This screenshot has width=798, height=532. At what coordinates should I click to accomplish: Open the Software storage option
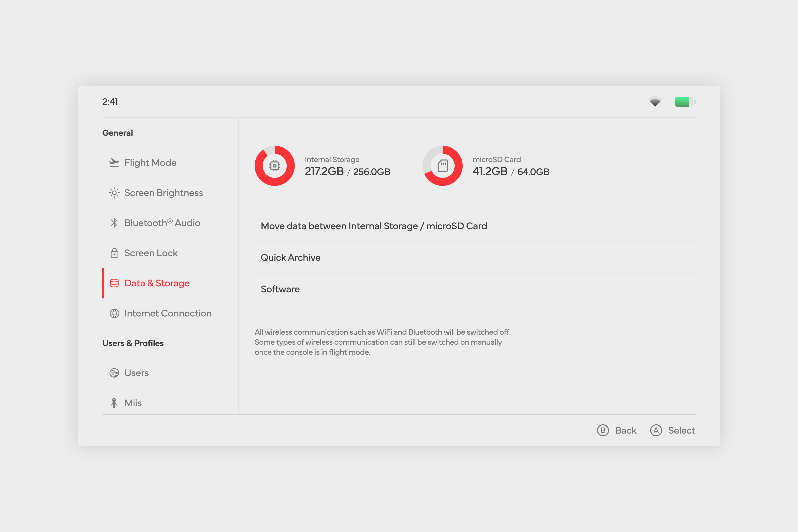[280, 289]
